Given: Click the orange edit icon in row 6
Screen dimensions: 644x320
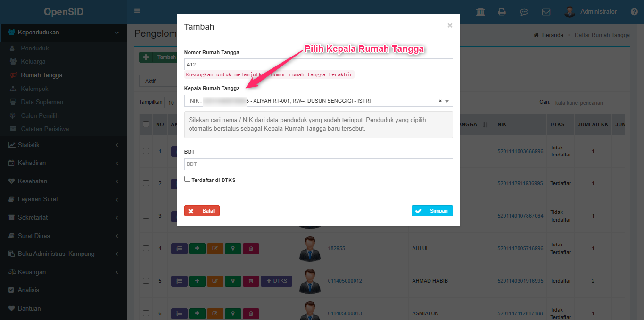Looking at the screenshot, I should click(215, 313).
